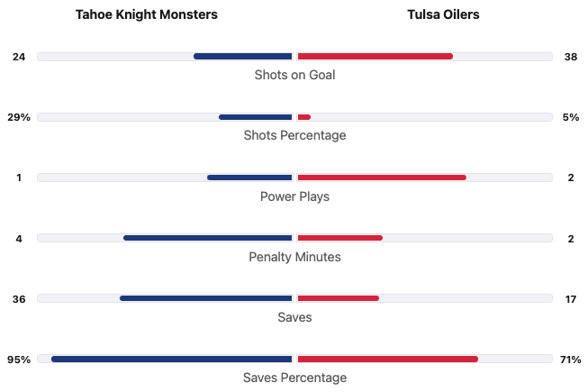Click the blue Shots Percentage bar
588x392 pixels.
pos(256,117)
